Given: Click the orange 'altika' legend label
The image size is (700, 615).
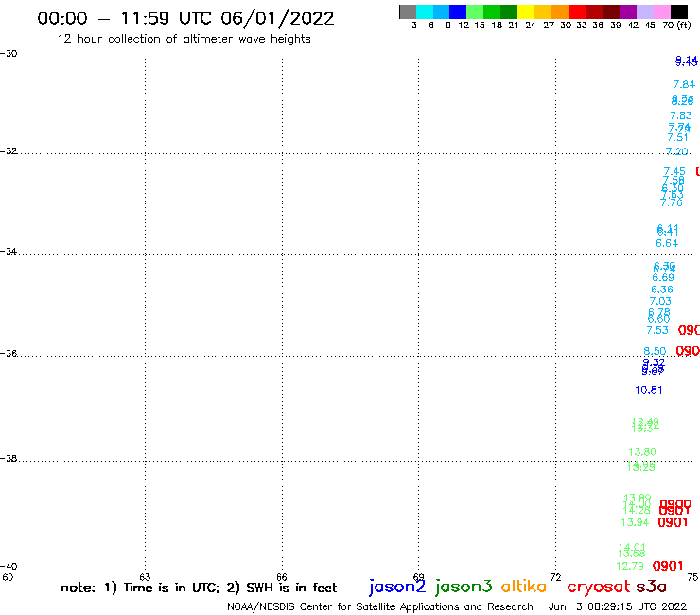Looking at the screenshot, I should (x=524, y=586).
